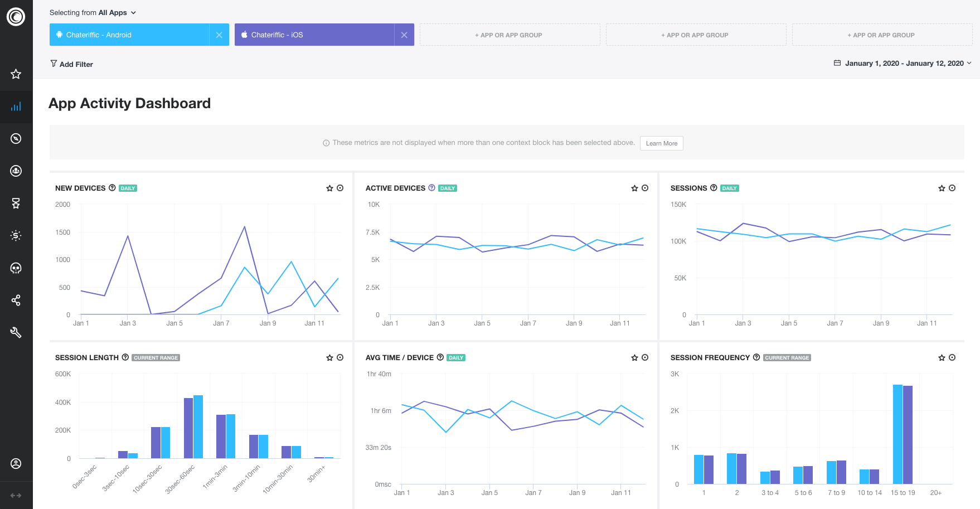Add app in third empty app slot
This screenshot has height=509, width=980.
(882, 35)
